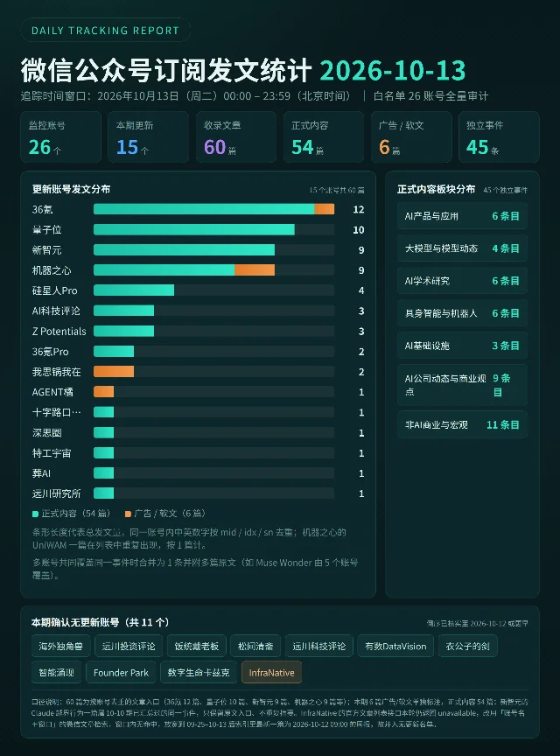Viewport: 560px width, 756px height.
Task: Click the Founder Park account tag
Action: pyautogui.click(x=121, y=673)
